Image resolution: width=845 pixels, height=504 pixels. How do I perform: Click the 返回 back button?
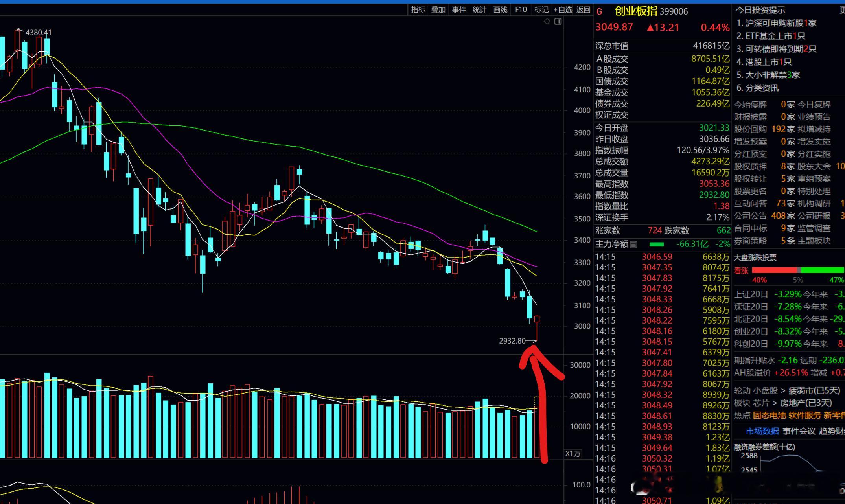pyautogui.click(x=584, y=10)
